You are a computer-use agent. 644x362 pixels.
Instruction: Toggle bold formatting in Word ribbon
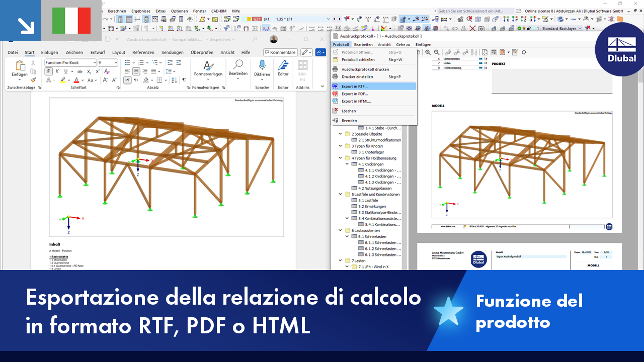tap(49, 71)
